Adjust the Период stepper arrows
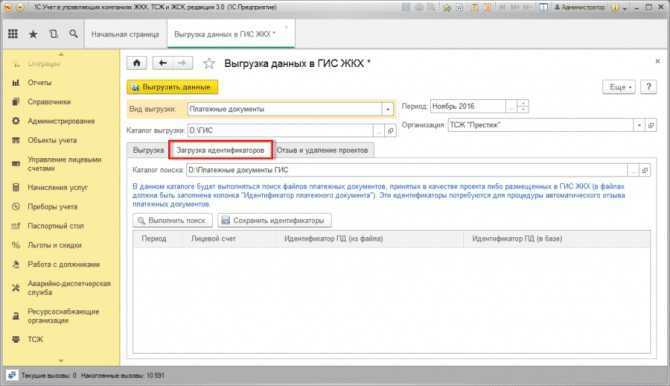This screenshot has height=386, width=670. (x=523, y=106)
